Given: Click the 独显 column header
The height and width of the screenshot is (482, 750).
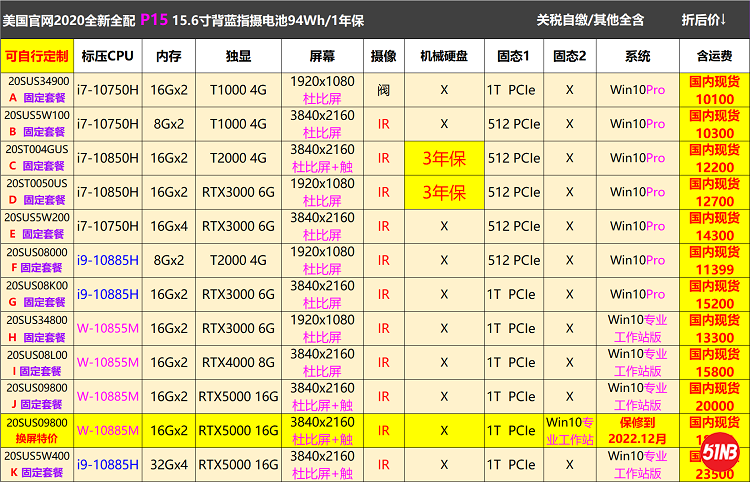Looking at the screenshot, I should 241,56.
